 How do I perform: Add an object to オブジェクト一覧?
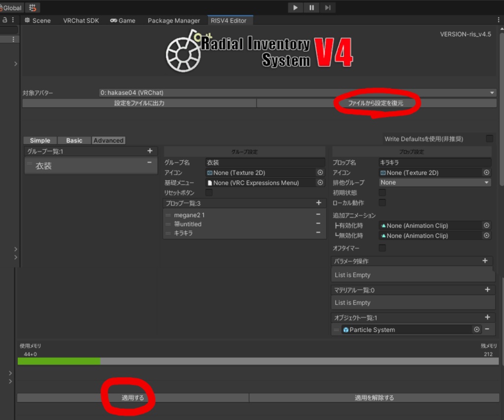pos(487,318)
